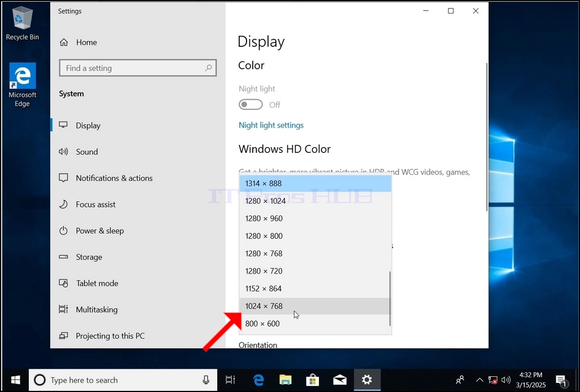Choose 800 × 600 resolution

tap(315, 324)
